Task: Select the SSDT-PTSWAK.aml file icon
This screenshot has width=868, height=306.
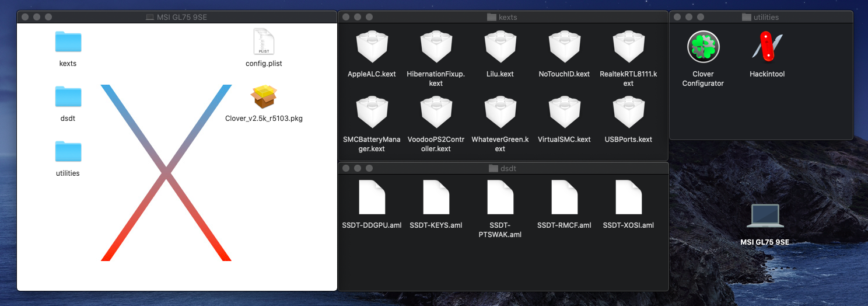Action: point(500,197)
